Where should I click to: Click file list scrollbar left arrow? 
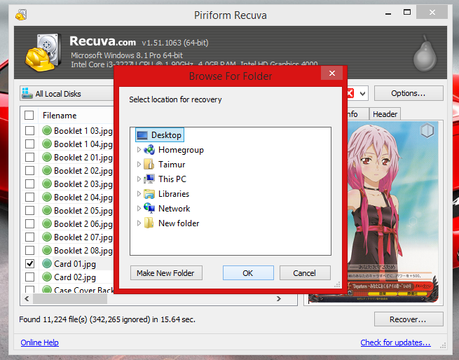[27, 299]
